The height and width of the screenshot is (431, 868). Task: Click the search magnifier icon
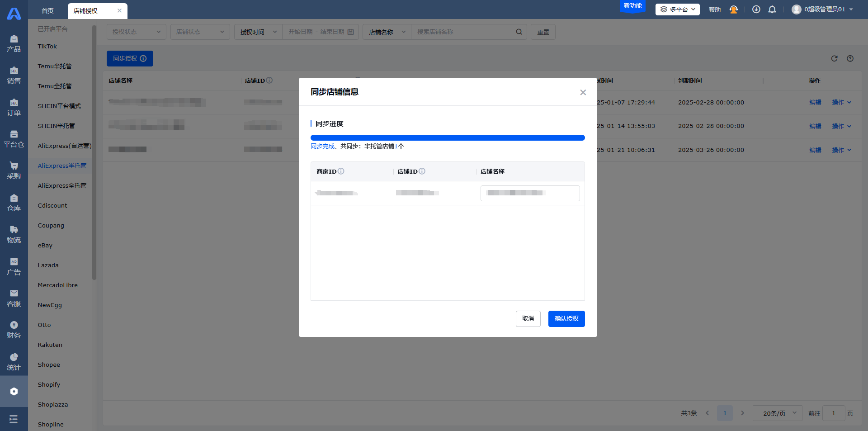point(519,32)
